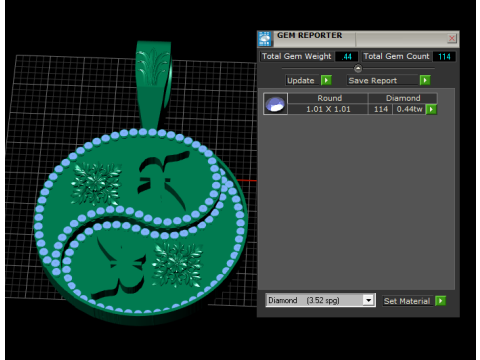Screen dimensions: 480x360
Task: Click the Gem Reporter panel icon
Action: [x=265, y=39]
